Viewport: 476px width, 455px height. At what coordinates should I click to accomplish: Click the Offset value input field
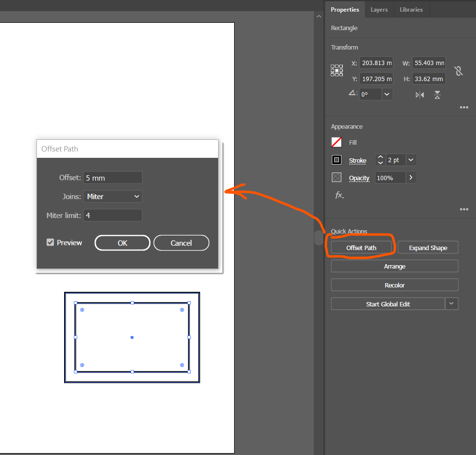[112, 177]
